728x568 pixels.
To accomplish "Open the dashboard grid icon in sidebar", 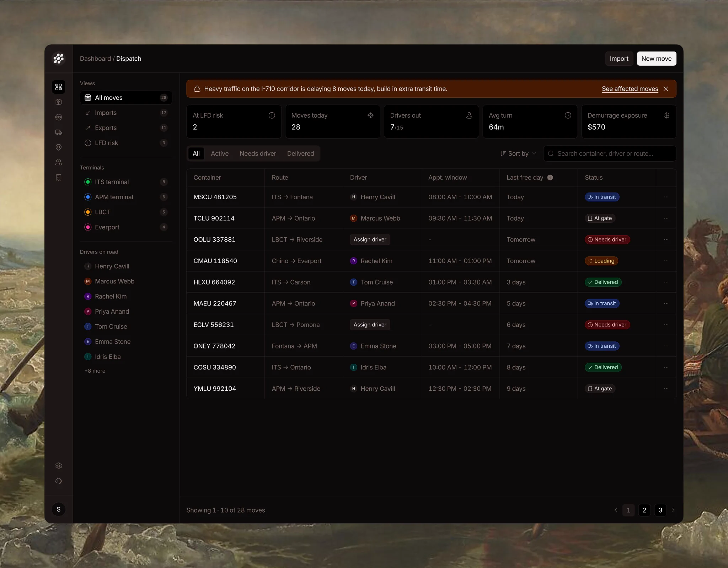I will click(59, 87).
